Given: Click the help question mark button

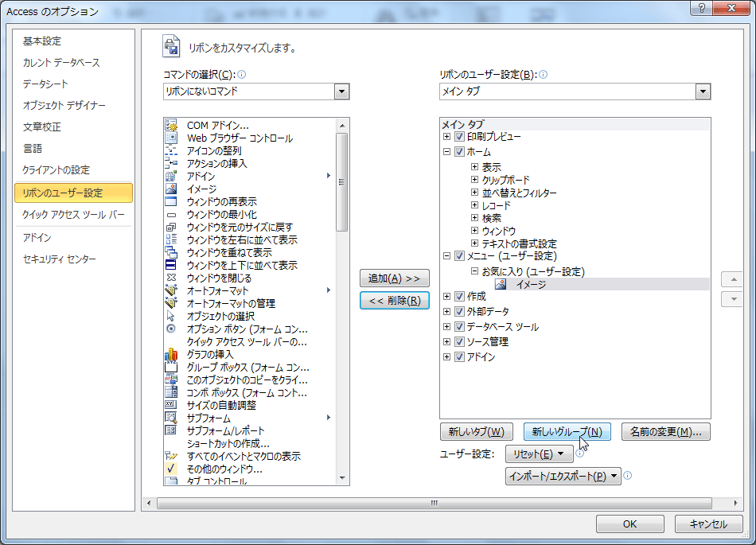Looking at the screenshot, I should (x=702, y=8).
